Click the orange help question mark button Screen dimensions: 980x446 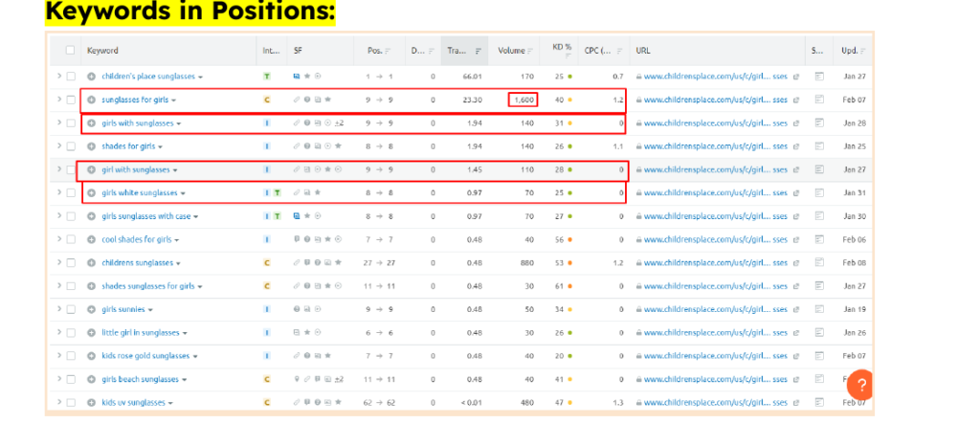(x=860, y=385)
